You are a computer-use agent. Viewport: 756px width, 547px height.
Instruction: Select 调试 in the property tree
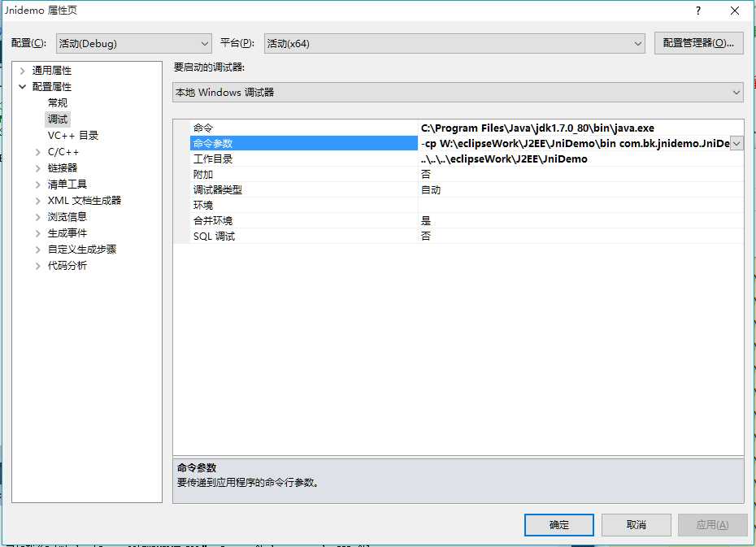click(58, 119)
